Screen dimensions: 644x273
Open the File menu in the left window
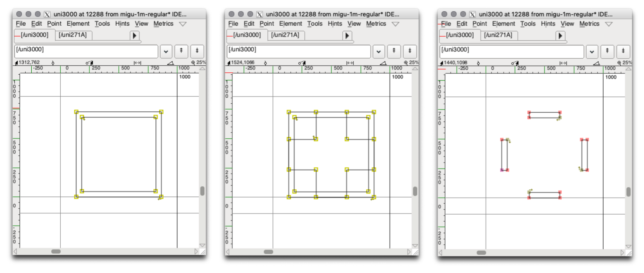click(21, 24)
